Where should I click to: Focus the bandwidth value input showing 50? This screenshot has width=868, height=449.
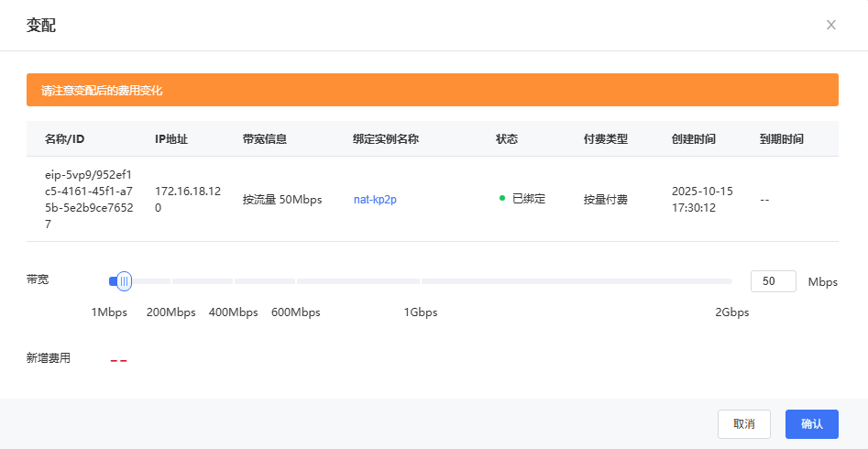[773, 281]
